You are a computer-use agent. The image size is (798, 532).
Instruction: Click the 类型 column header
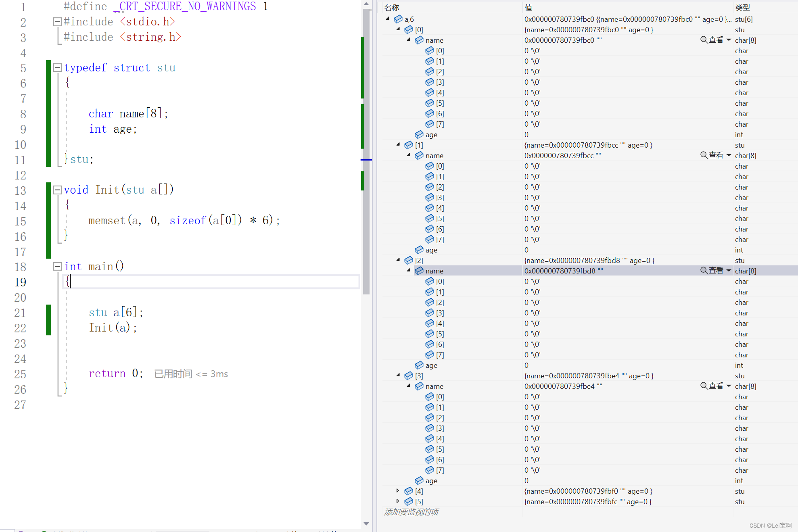pos(742,7)
